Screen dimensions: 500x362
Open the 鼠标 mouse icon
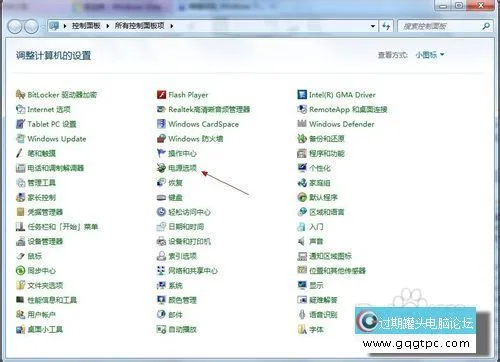(20, 256)
